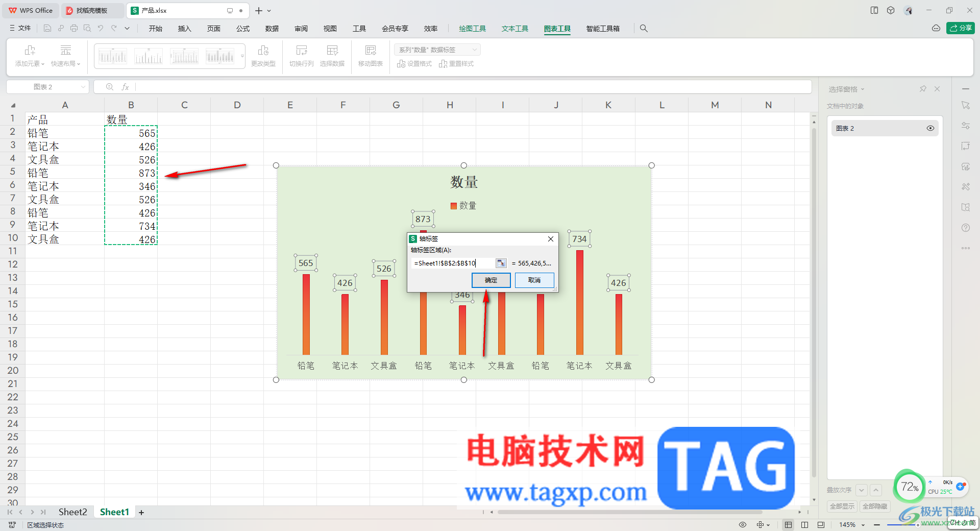Switch to the 绘图工具 tab
The width and height of the screenshot is (980, 531).
(472, 29)
